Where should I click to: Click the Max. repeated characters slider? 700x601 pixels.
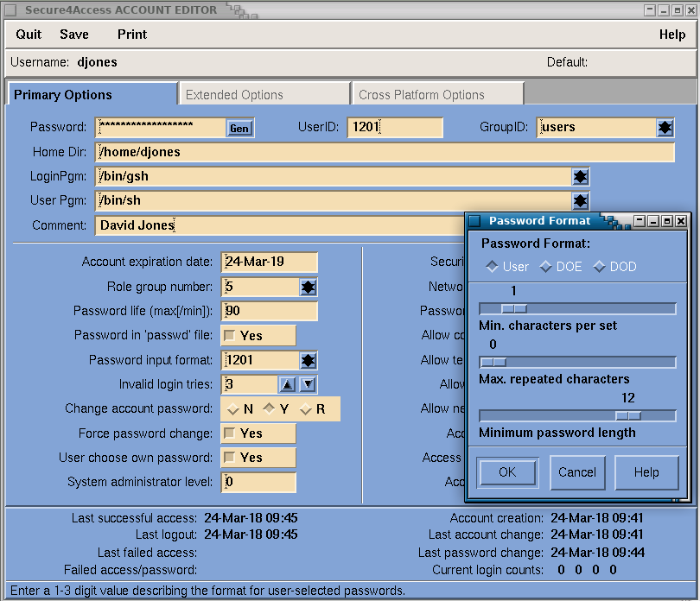577,363
